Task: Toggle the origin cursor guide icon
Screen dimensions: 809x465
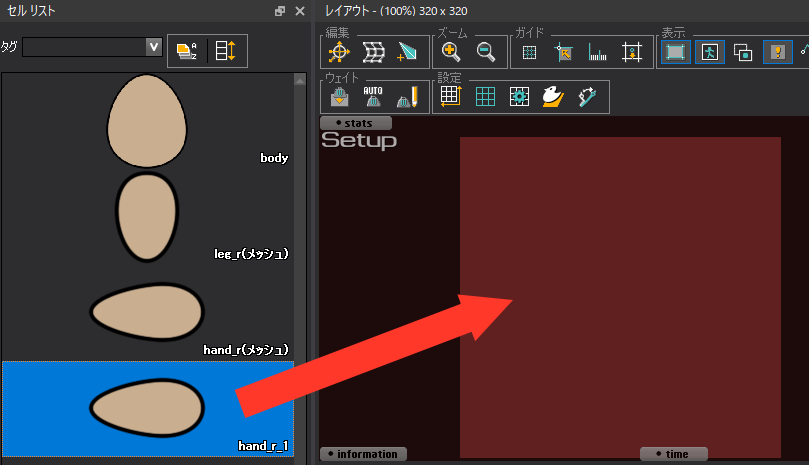Action: coord(563,52)
